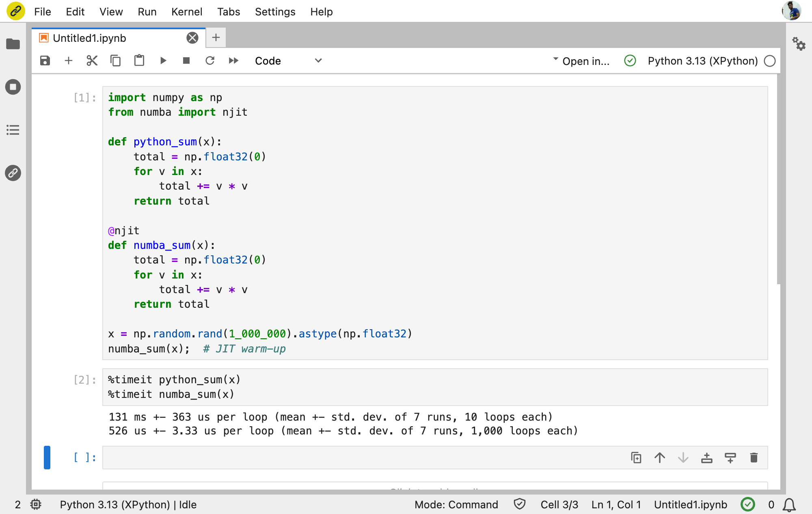
Task: Click the kernel Idle status text
Action: [128, 505]
